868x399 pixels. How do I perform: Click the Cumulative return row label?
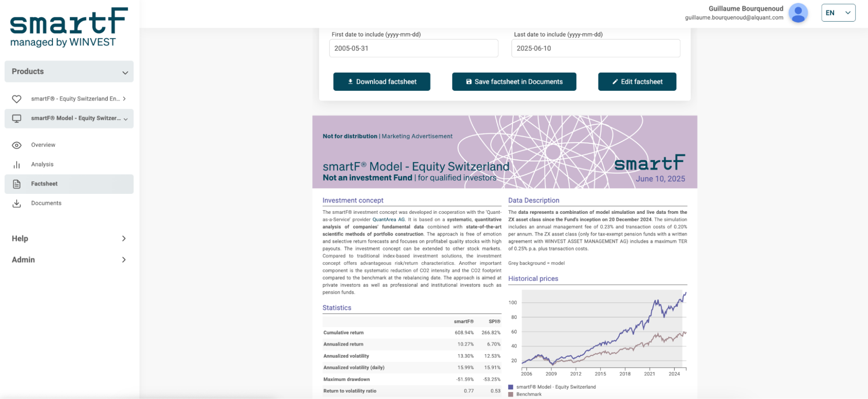click(343, 333)
